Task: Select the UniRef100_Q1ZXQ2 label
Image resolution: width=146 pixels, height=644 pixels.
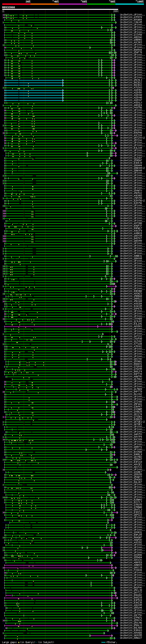Action: click(x=131, y=341)
